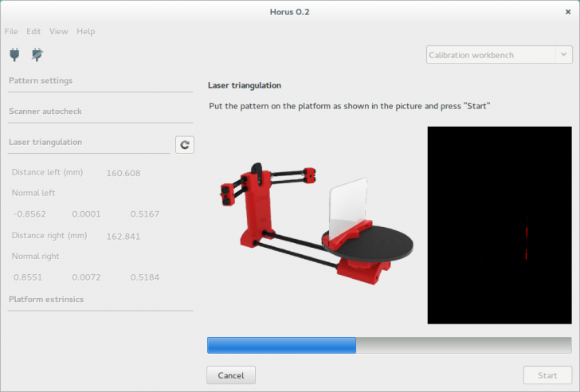Image resolution: width=580 pixels, height=392 pixels.
Task: Click the black laser camera preview
Action: coord(500,225)
